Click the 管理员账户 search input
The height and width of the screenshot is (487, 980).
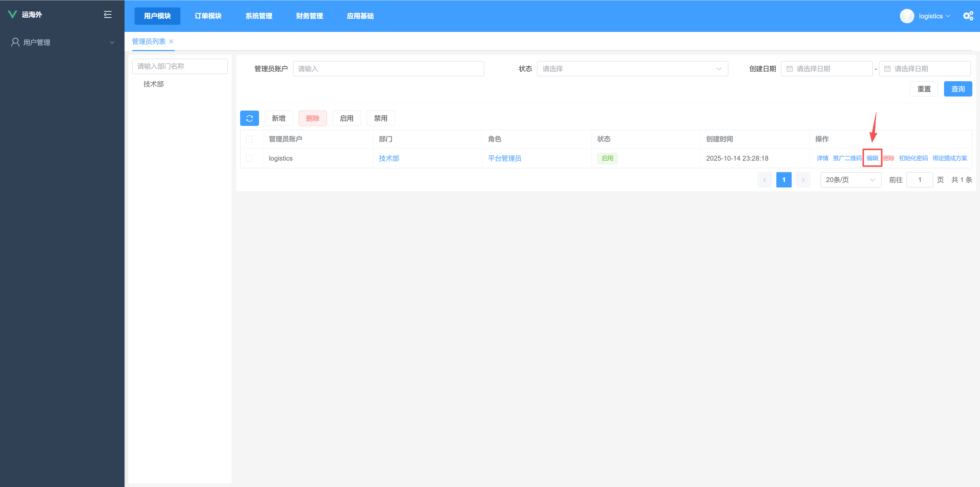(x=388, y=69)
